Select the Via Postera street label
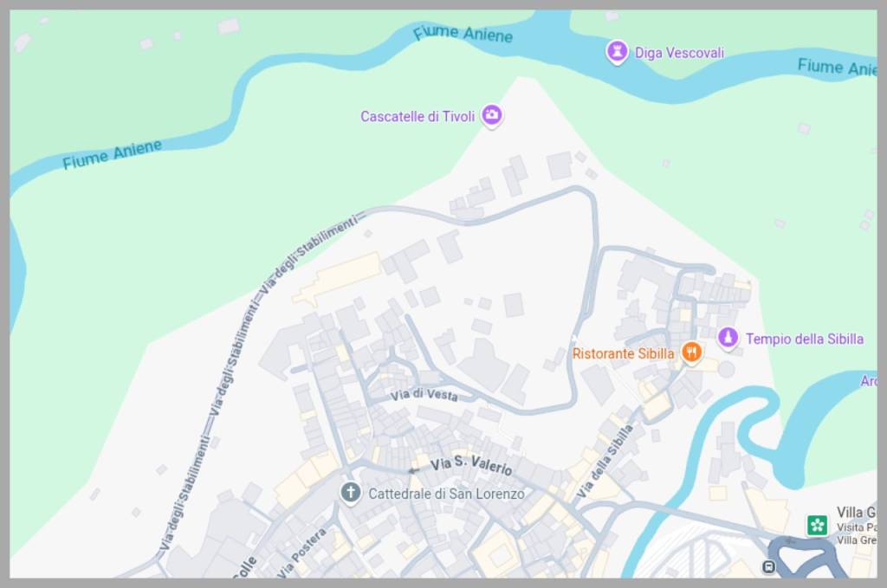 point(302,552)
